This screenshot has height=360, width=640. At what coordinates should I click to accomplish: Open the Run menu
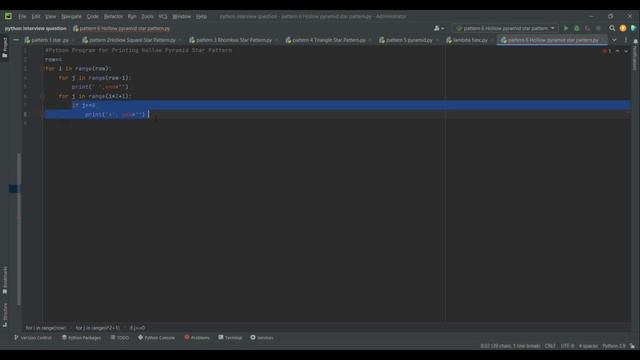(132, 16)
